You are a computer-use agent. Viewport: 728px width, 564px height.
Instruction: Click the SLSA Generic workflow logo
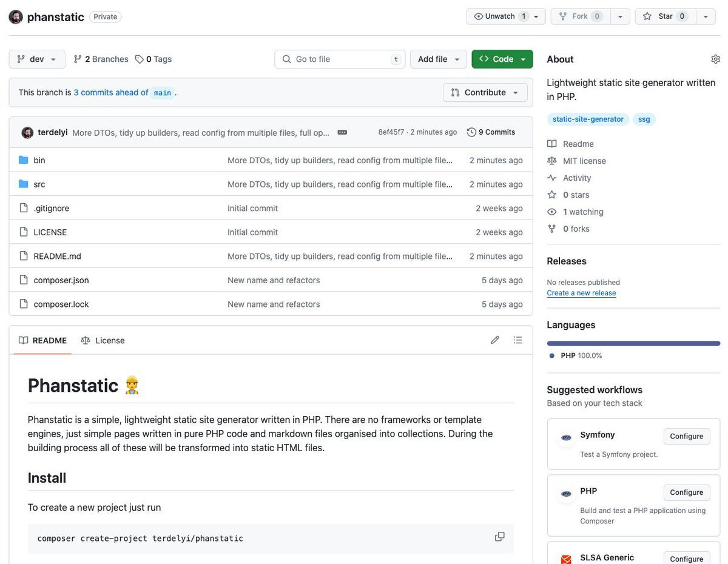(566, 559)
